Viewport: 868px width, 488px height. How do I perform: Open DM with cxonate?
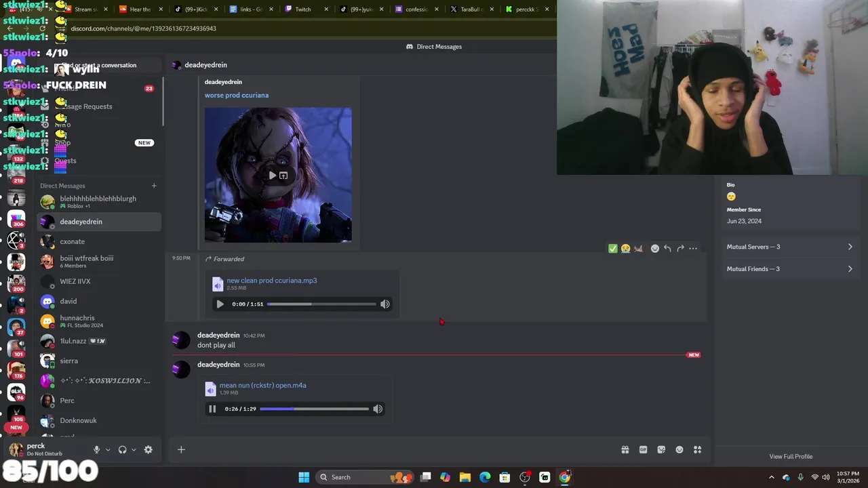99,241
